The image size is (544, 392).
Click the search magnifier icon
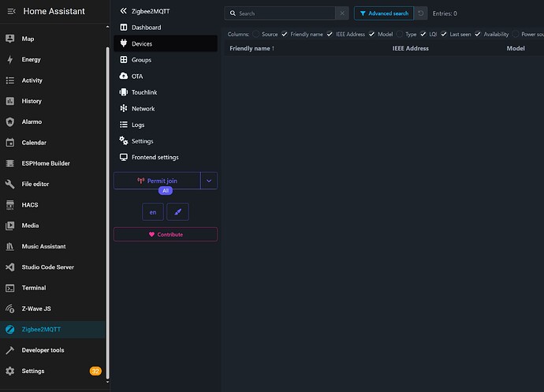tap(233, 13)
